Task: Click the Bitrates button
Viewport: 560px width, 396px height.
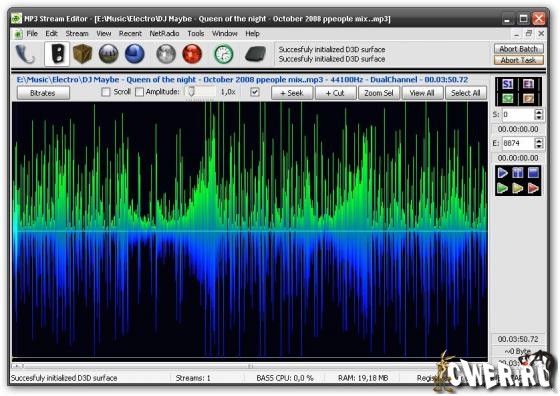Action: (43, 93)
